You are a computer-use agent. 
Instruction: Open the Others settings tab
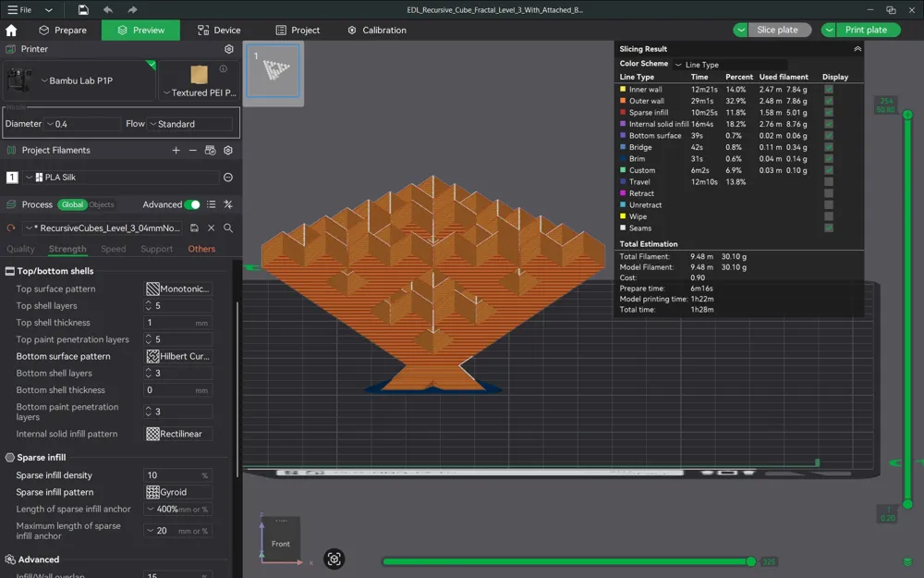point(201,249)
